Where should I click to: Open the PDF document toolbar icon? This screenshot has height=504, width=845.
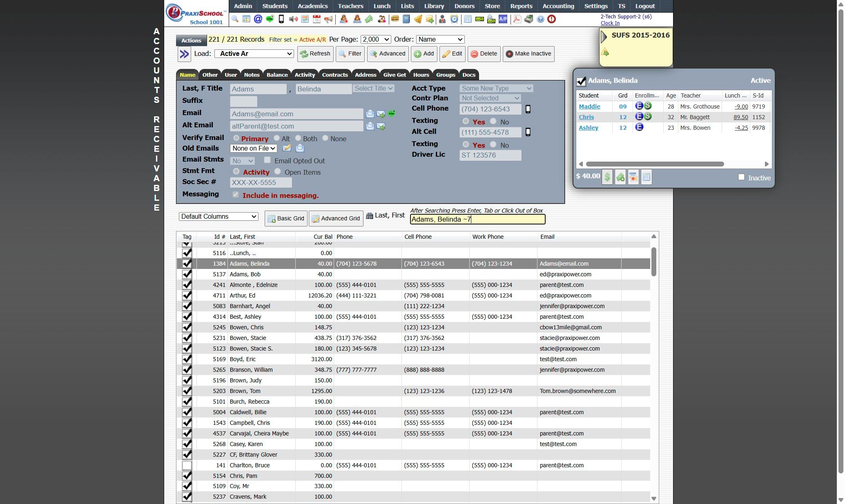coord(517,19)
